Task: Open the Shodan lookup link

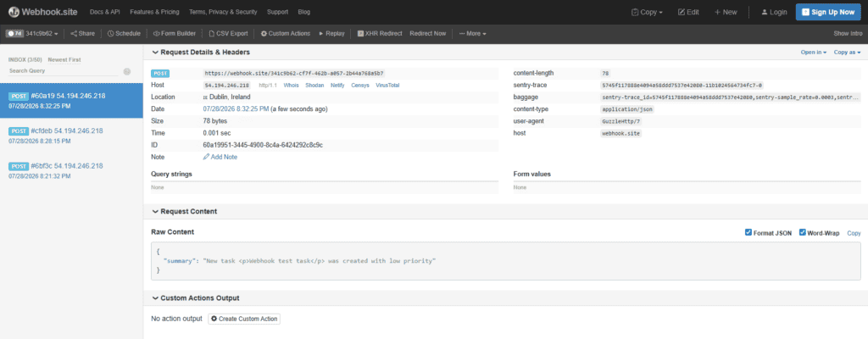Action: tap(314, 86)
